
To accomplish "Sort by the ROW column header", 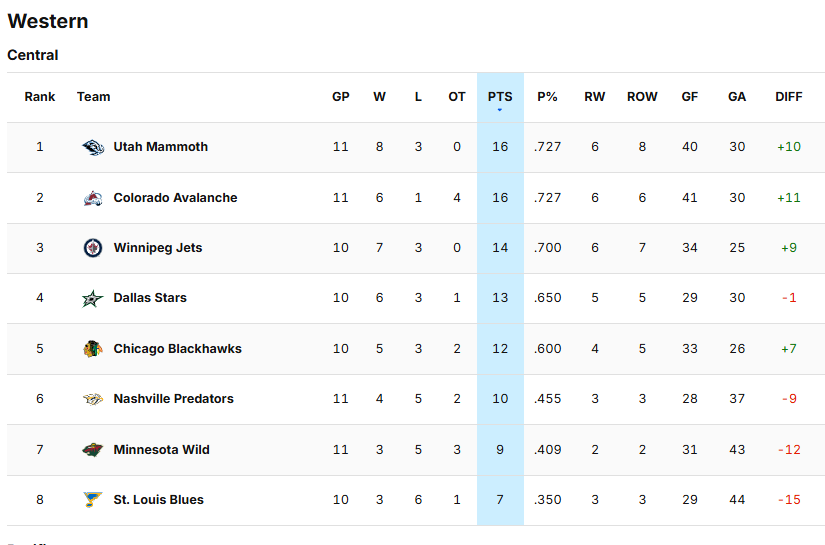I will pos(642,97).
